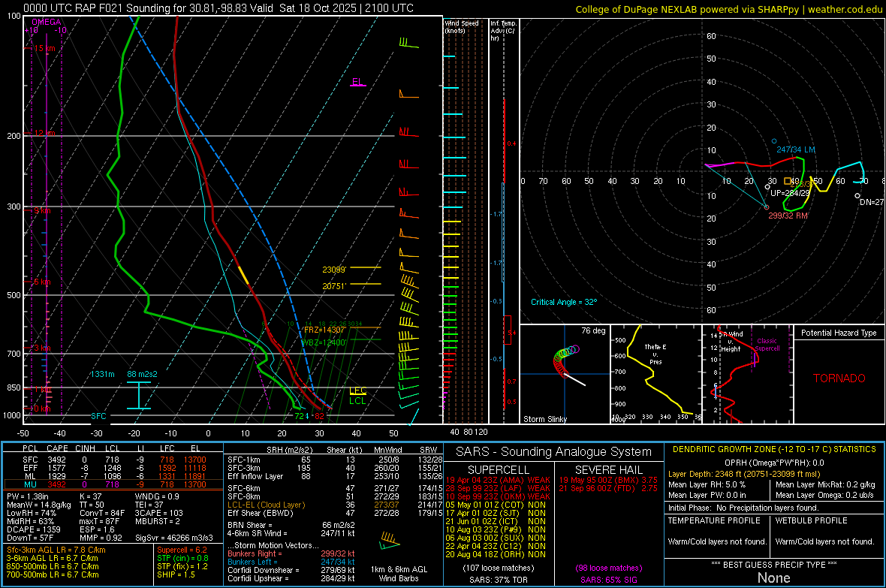886x588 pixels.
Task: Click the DCAPE = 1359 value
Action: (x=34, y=529)
